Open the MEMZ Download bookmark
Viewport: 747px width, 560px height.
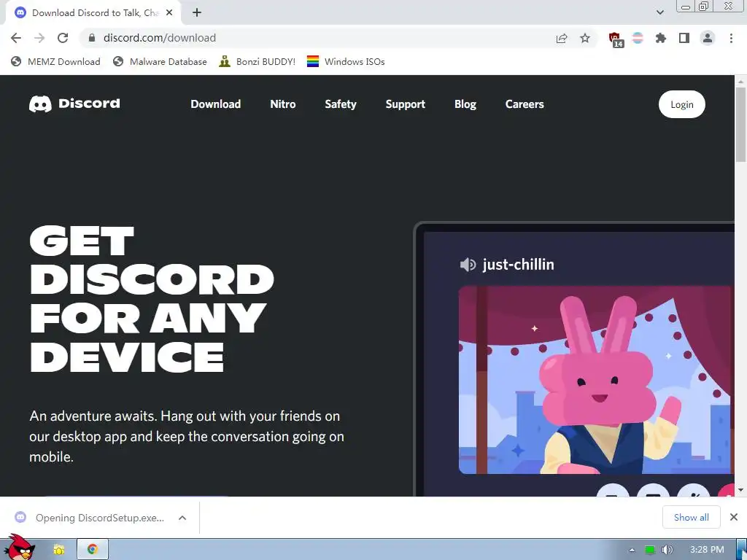(55, 61)
